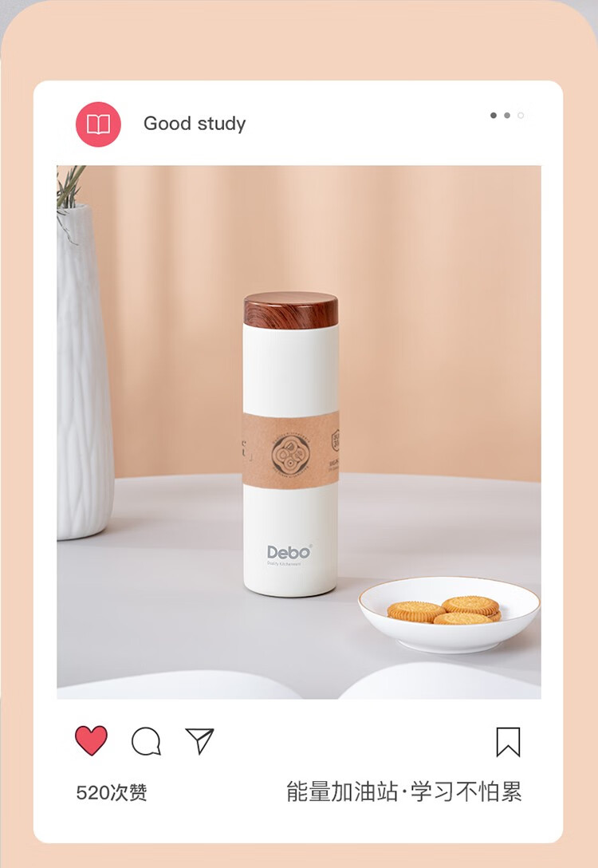
Task: View the 520次赞 likes count
Action: 112,793
